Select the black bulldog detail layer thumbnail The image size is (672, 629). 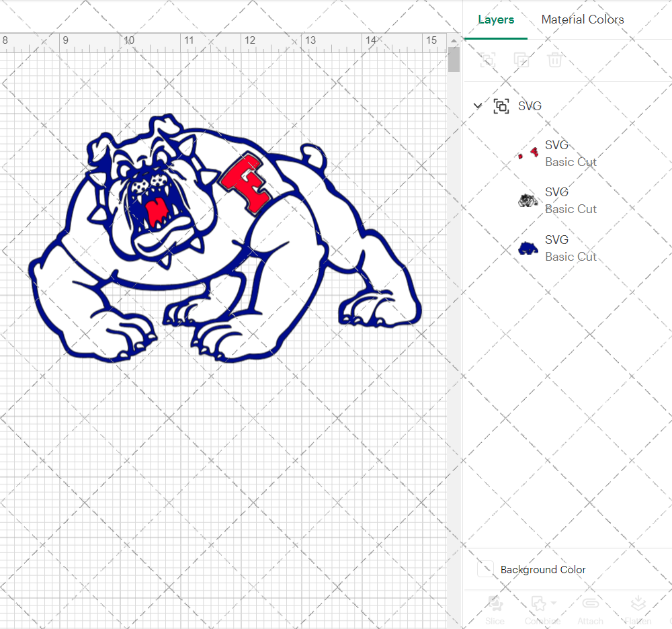click(528, 200)
